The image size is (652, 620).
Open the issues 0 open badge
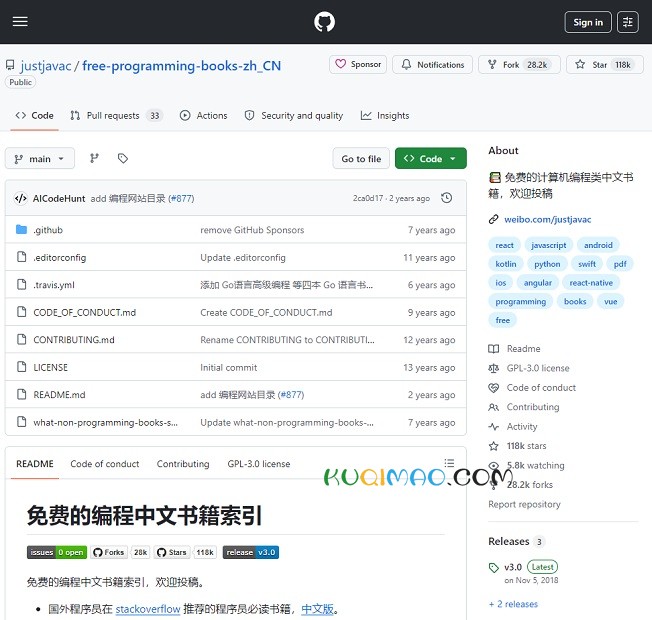(x=57, y=552)
